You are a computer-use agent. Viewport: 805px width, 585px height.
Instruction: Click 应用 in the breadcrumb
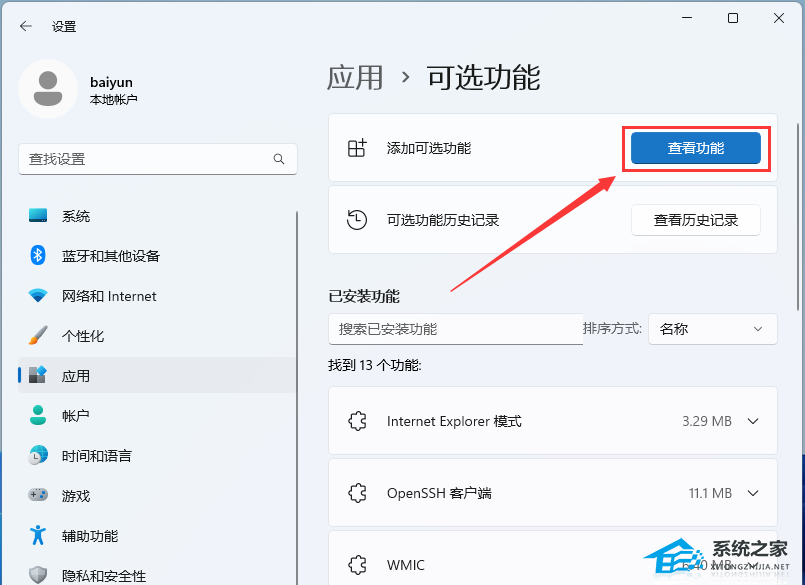[355, 78]
